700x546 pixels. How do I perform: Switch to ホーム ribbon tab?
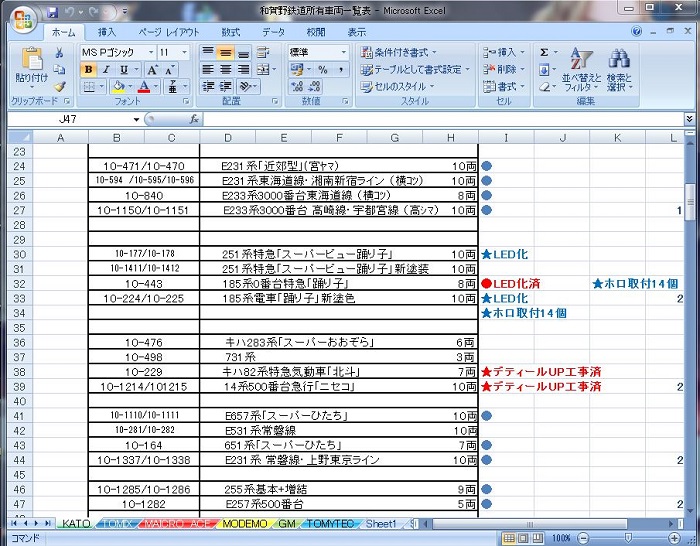pos(64,32)
